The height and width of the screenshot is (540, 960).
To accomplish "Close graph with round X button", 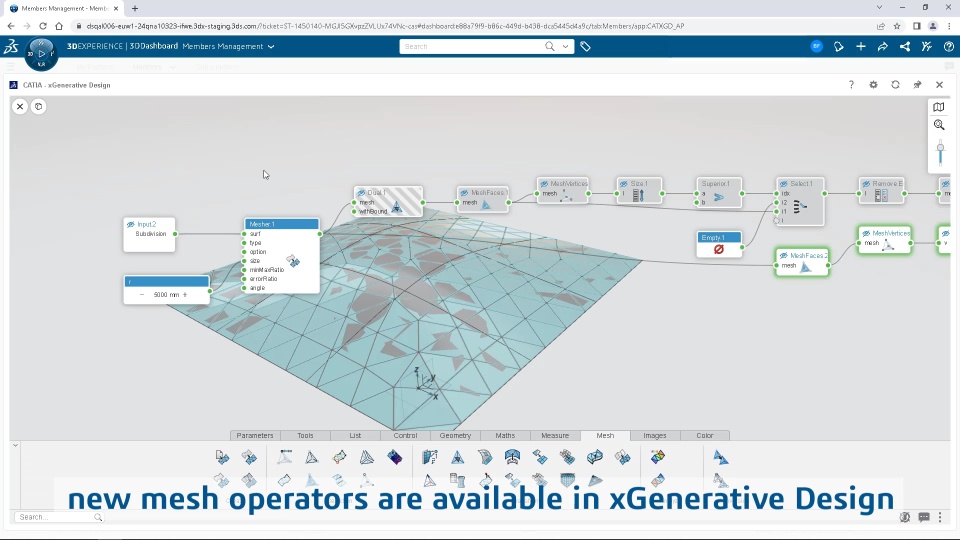I will tap(20, 107).
